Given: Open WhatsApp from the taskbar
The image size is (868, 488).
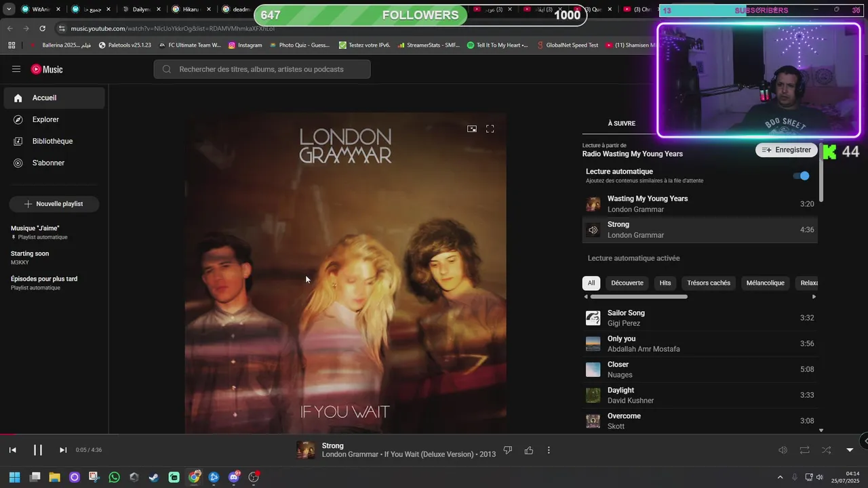Looking at the screenshot, I should tap(114, 477).
